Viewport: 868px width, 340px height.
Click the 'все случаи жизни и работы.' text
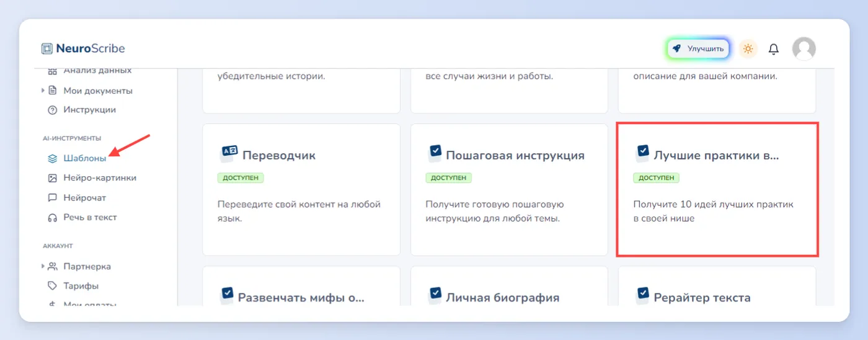point(489,76)
